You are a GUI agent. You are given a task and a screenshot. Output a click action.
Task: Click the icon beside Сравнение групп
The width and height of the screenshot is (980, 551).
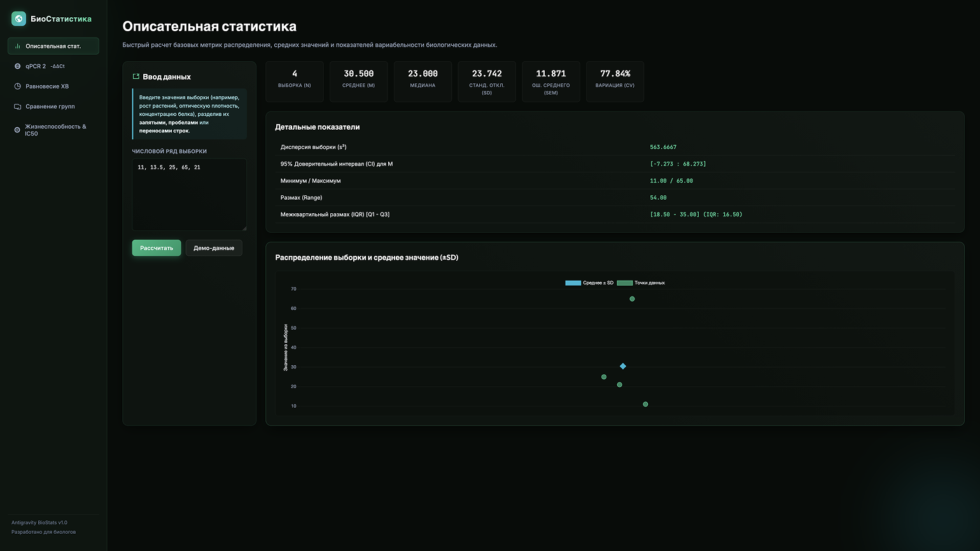[x=18, y=106]
